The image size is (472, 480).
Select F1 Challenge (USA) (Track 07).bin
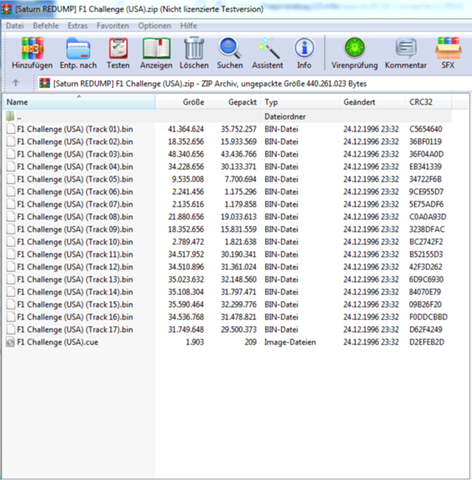click(75, 204)
